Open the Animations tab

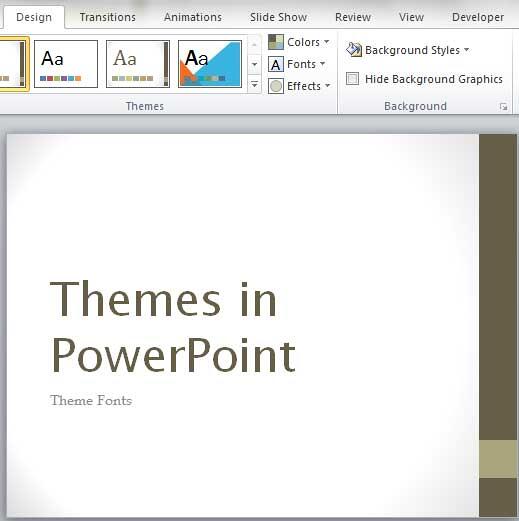(193, 17)
